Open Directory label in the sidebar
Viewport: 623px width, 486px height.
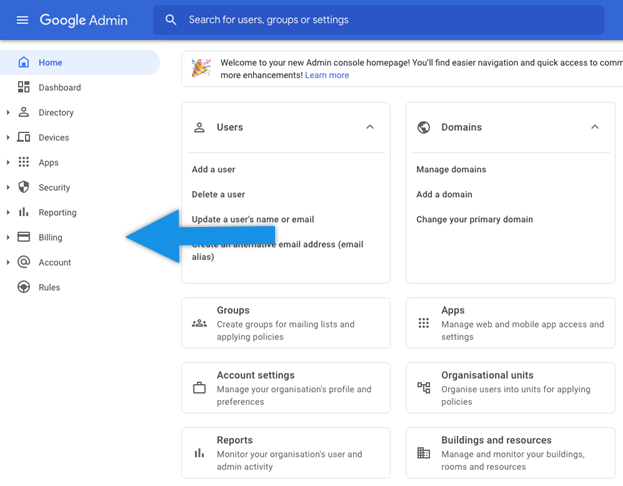56,113
